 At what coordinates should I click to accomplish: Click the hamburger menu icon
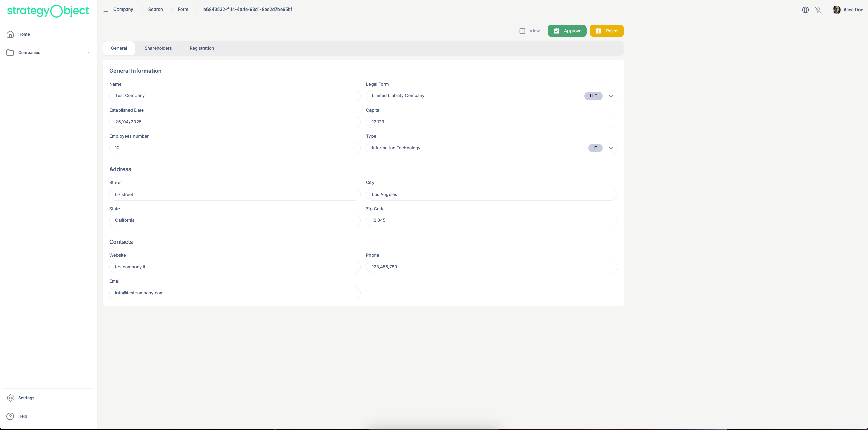click(106, 10)
